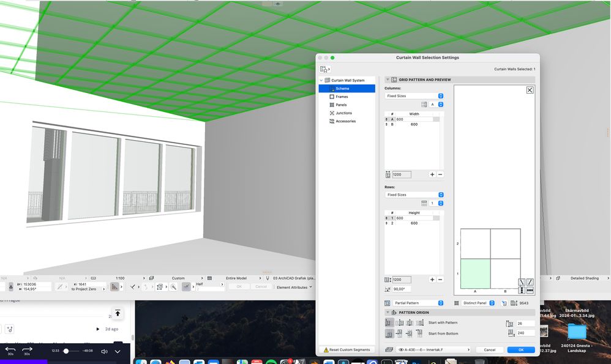The image size is (611, 364).
Task: Select second vertical pattern origin option
Action: pos(399,333)
